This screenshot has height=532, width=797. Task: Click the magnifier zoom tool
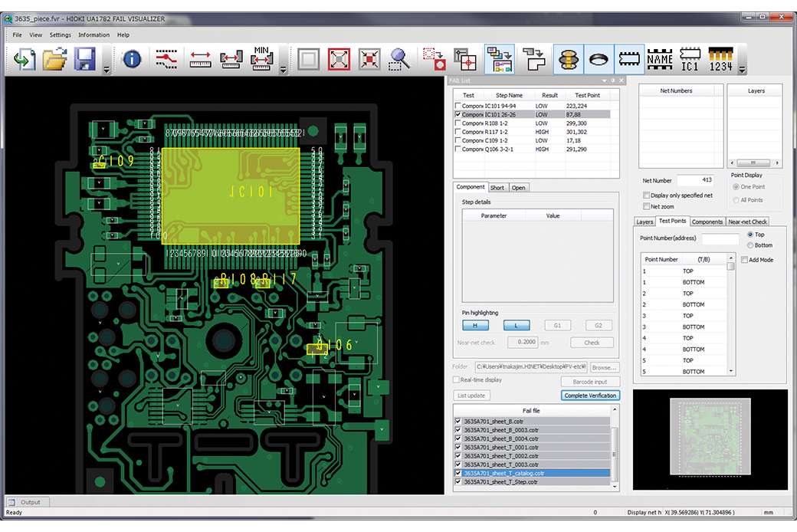coord(399,59)
